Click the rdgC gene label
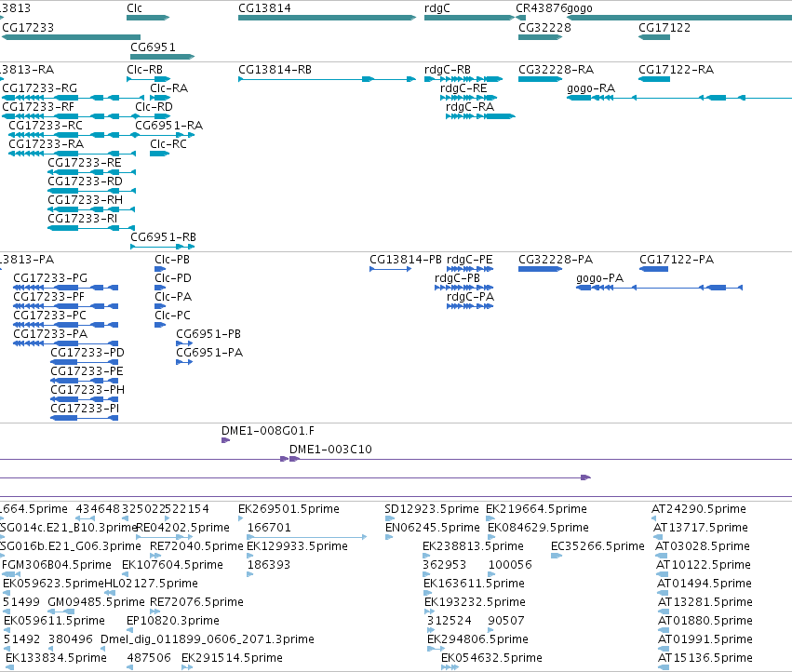This screenshot has height=672, width=792. click(x=436, y=8)
